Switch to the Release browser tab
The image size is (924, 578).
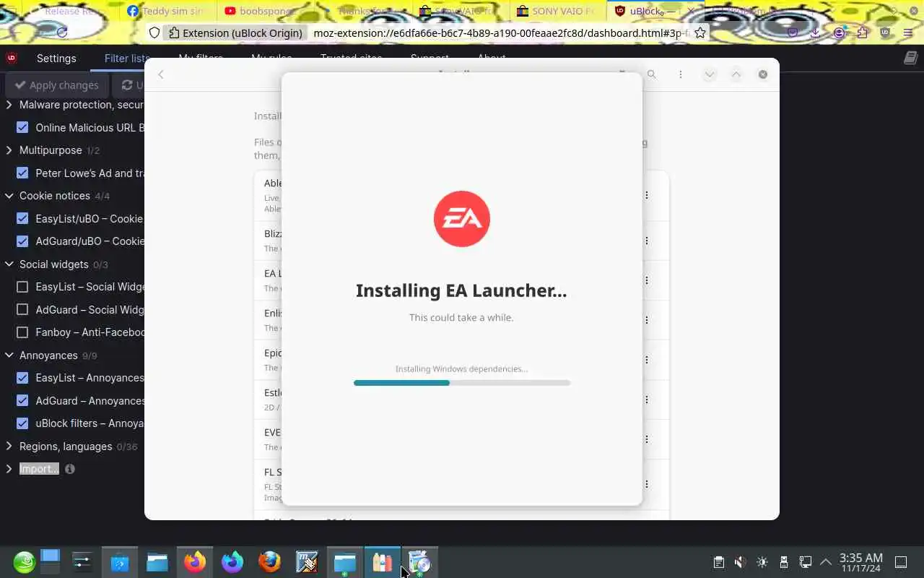71,11
